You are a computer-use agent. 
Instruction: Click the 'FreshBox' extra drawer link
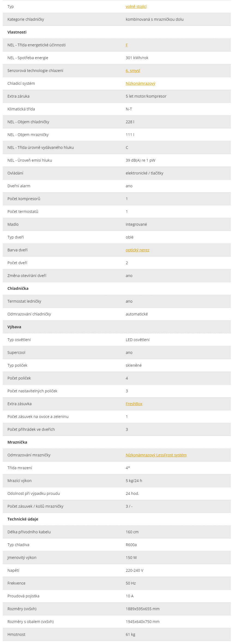point(134,404)
